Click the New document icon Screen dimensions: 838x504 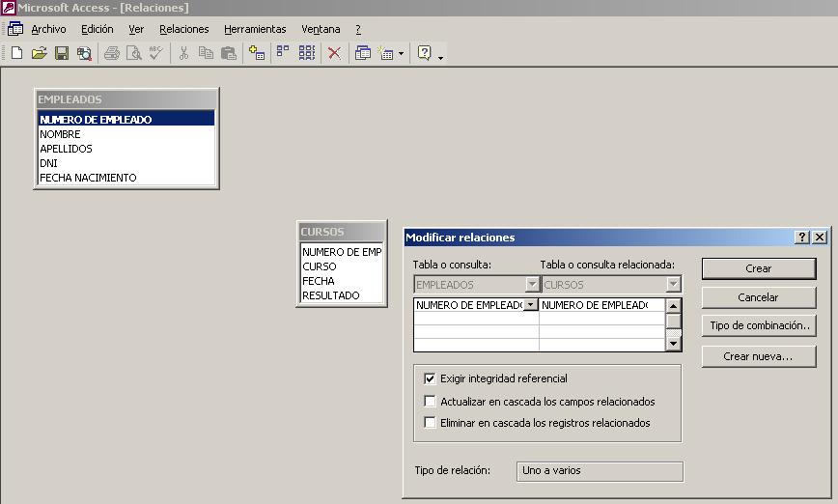click(16, 53)
